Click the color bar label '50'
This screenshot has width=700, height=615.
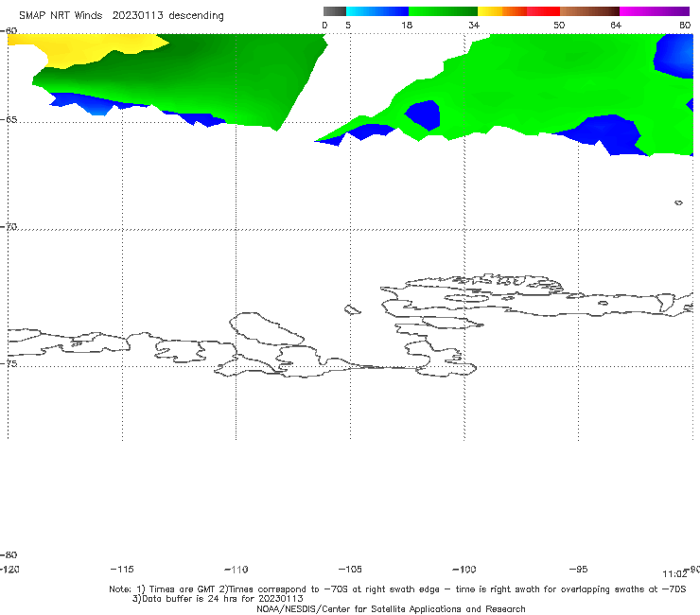tap(559, 25)
